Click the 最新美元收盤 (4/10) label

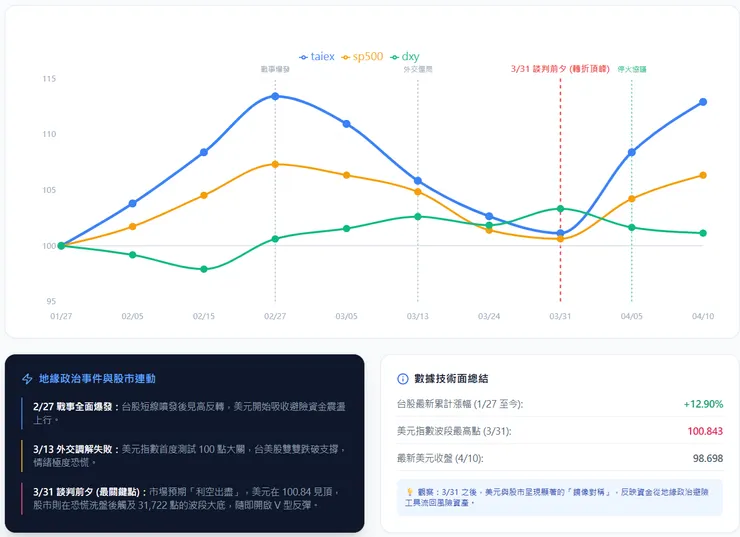coord(440,458)
